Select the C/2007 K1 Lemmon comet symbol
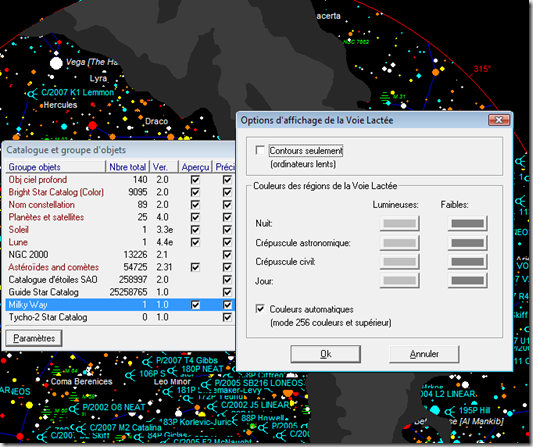 [x=33, y=94]
